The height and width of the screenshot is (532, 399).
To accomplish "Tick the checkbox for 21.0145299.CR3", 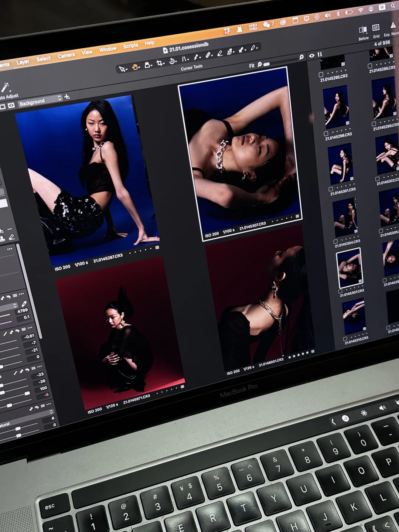I will [x=374, y=124].
